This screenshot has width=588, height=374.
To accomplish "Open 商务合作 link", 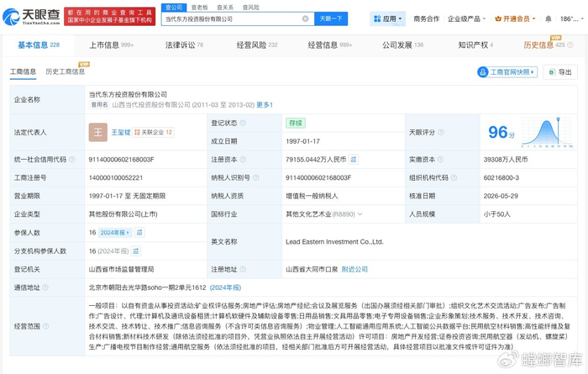I will pos(426,18).
